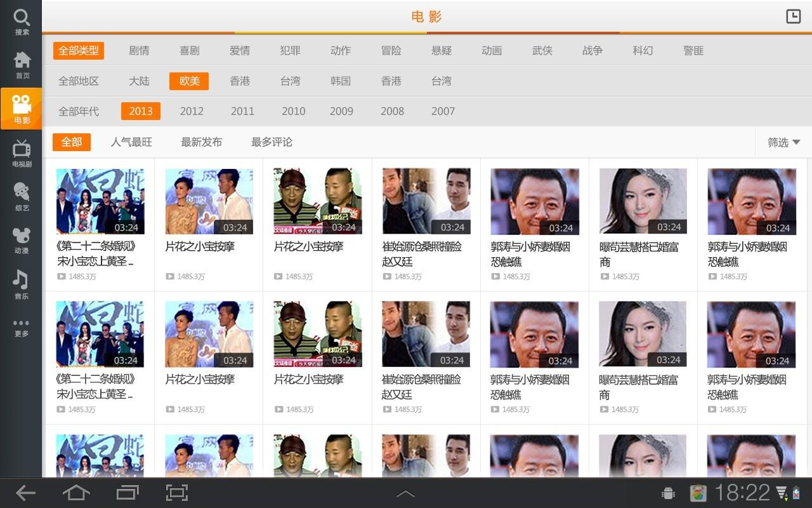812x508 pixels.
Task: Open the 18:22 clock in status bar
Action: click(742, 493)
